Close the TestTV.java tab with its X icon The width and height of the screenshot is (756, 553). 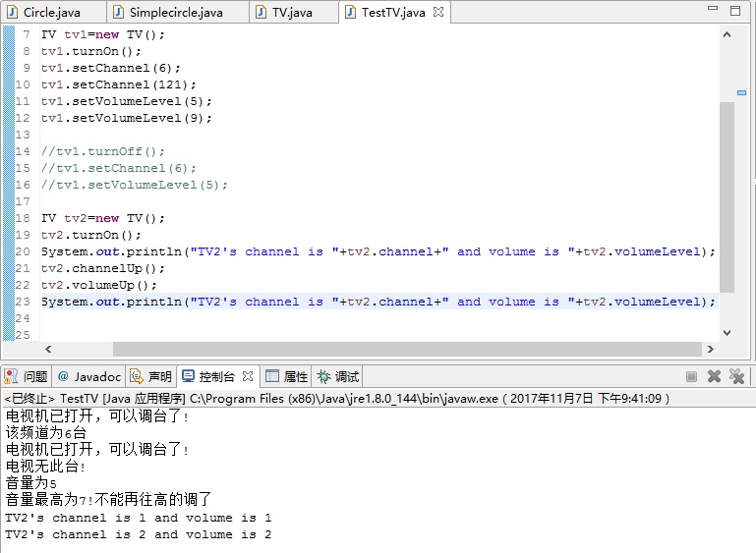[438, 12]
